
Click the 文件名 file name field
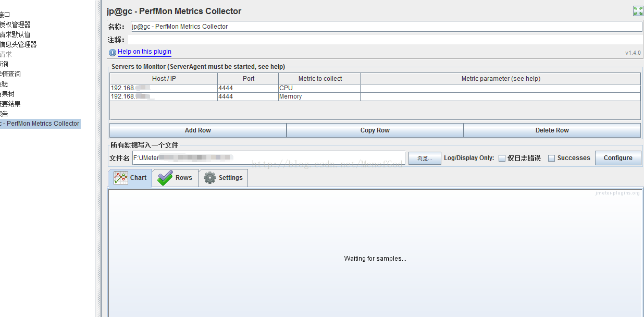[268, 158]
